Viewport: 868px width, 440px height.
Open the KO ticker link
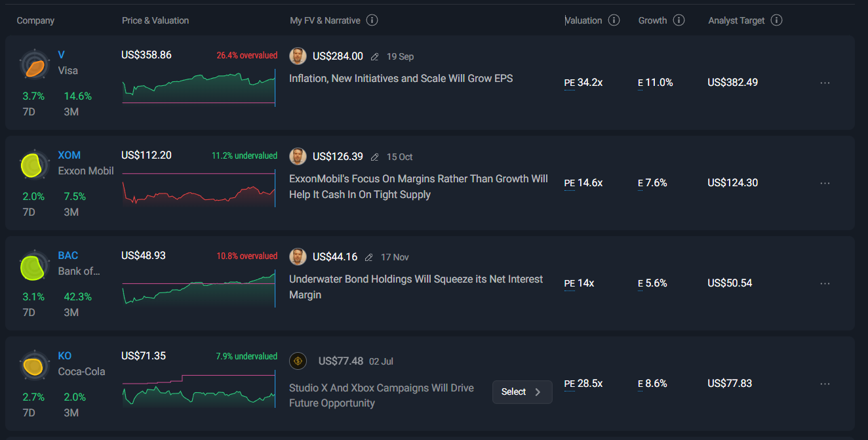pyautogui.click(x=65, y=356)
